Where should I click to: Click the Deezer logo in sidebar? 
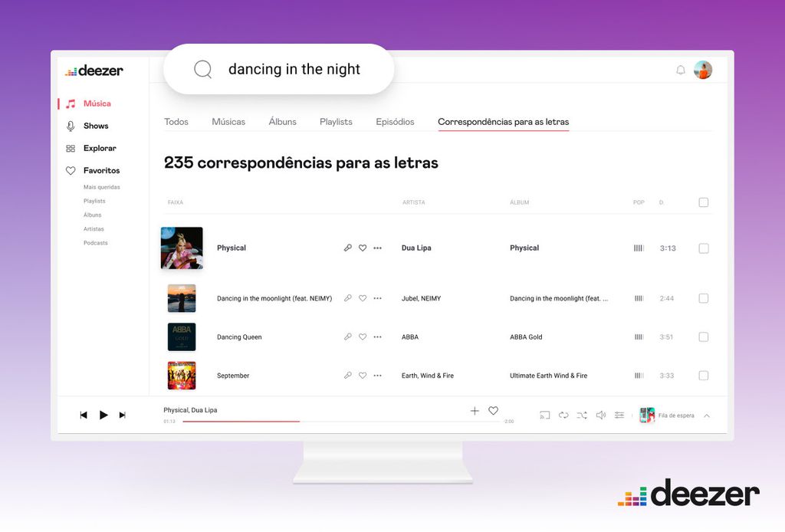(94, 71)
